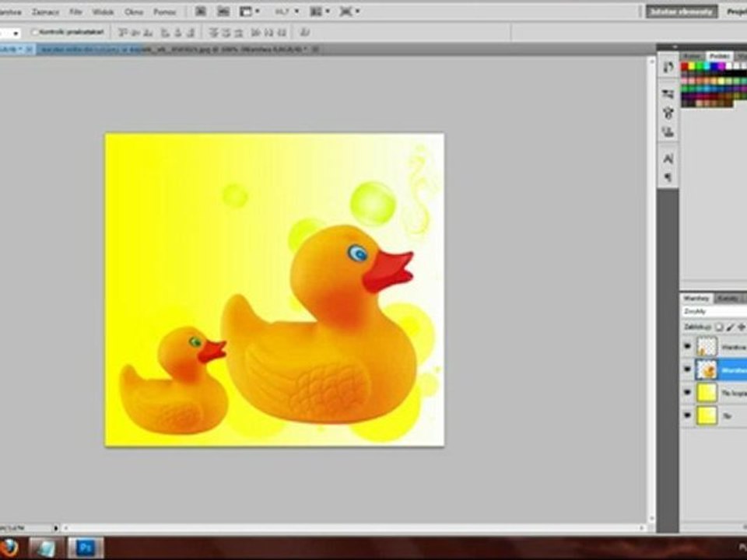Open the tool preset picker dropdown
The image size is (747, 560).
click(16, 33)
